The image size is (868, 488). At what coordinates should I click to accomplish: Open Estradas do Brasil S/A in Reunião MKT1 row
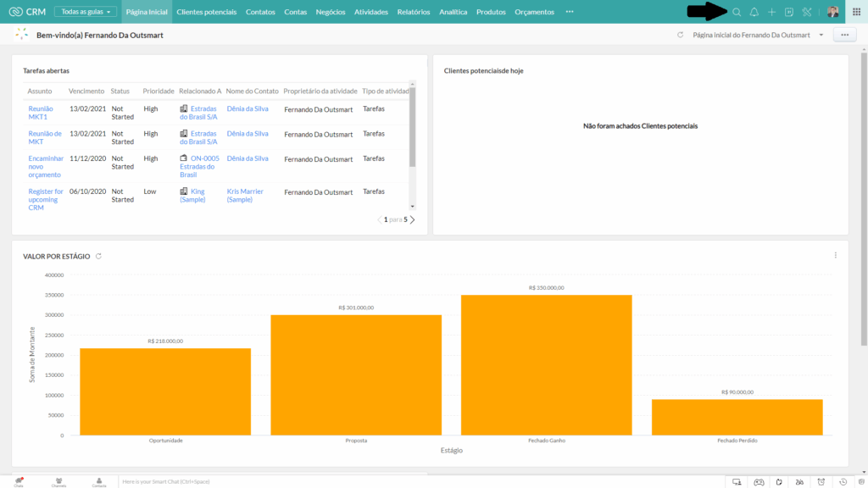[x=198, y=113]
